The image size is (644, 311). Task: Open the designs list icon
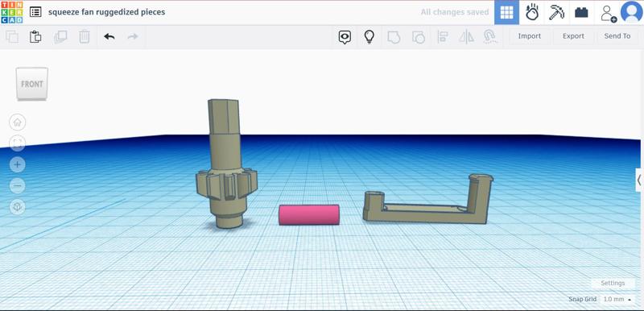(x=35, y=12)
